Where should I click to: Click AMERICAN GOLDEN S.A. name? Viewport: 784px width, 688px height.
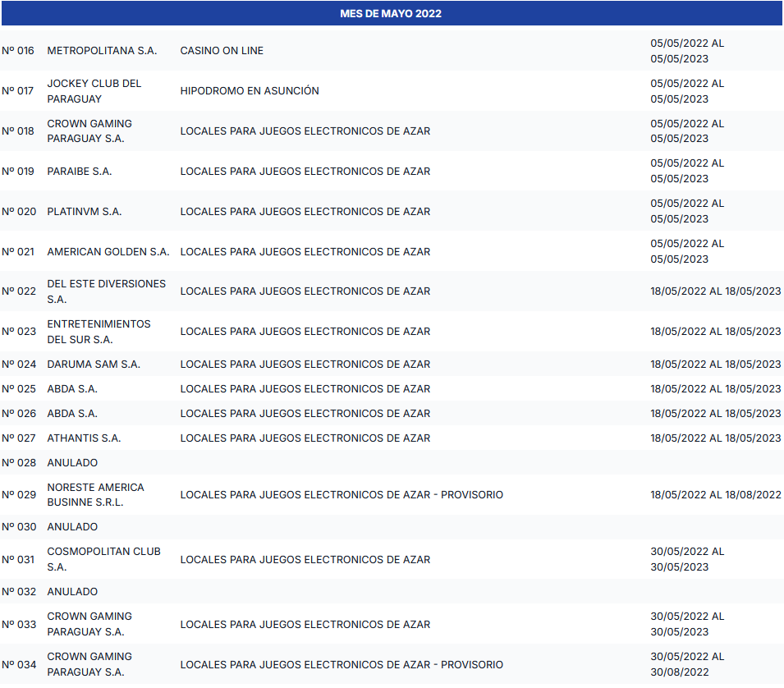(108, 252)
